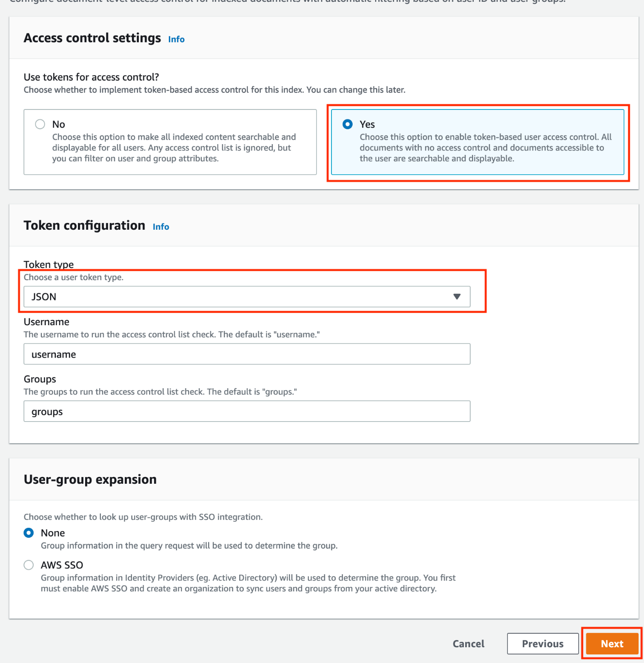Cancel the index configuration
The image size is (644, 663).
click(468, 644)
